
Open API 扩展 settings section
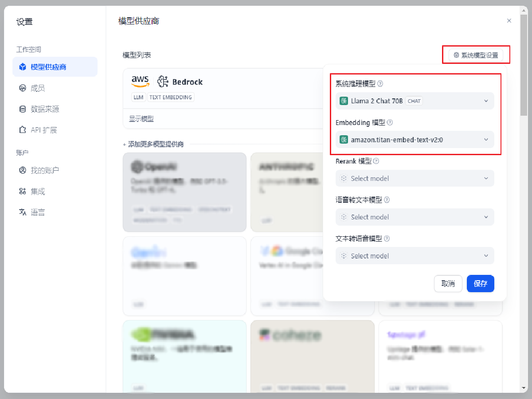43,130
